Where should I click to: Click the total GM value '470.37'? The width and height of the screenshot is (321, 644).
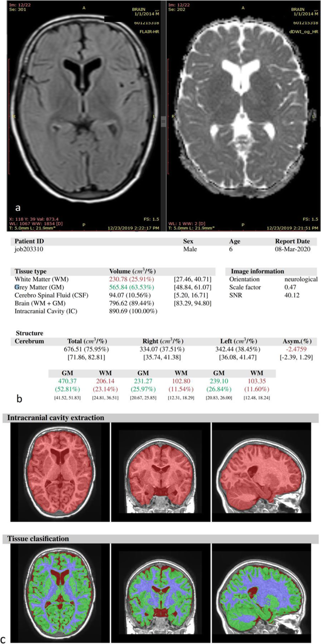67,381
